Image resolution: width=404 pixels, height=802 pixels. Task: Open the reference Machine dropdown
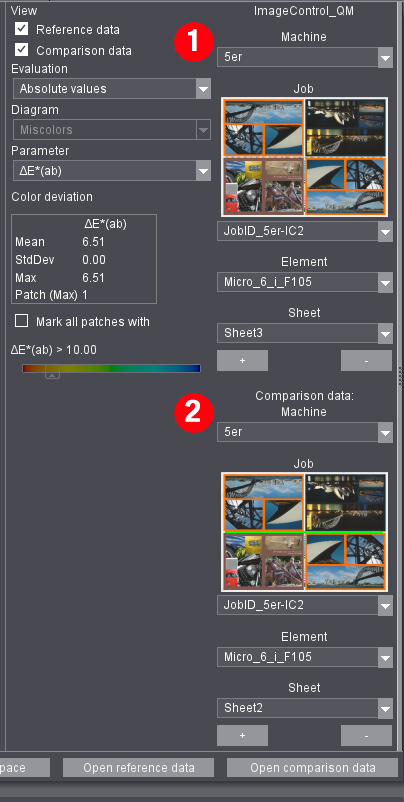(x=305, y=57)
